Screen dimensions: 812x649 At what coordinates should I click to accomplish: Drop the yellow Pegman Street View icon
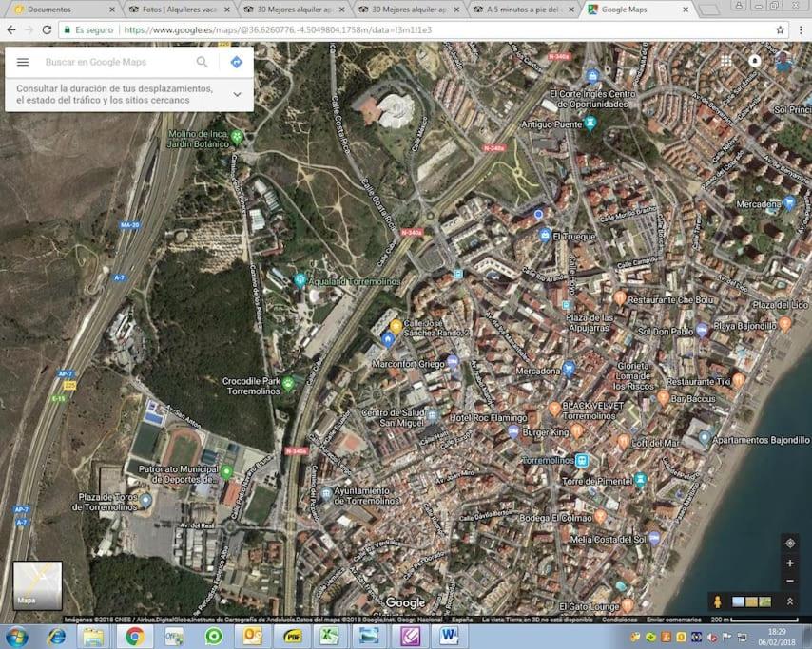(x=717, y=601)
